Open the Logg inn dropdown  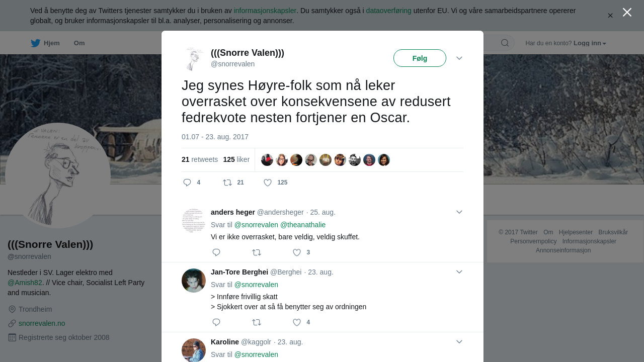pos(590,43)
